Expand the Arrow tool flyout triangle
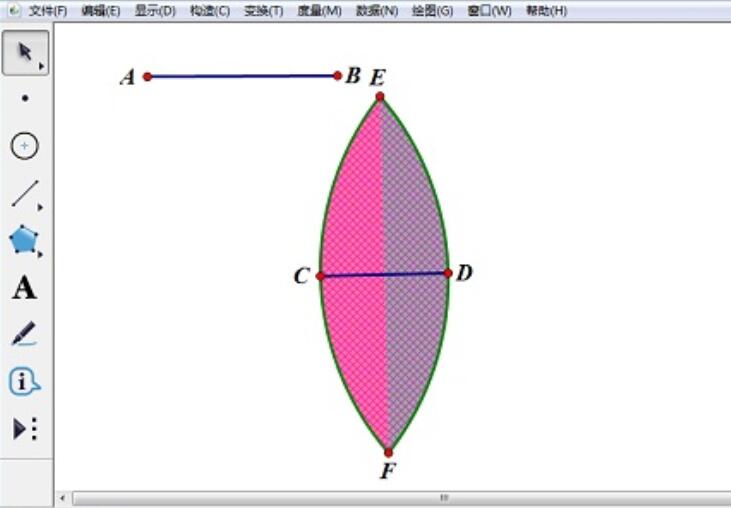This screenshot has width=731, height=508. (x=41, y=67)
